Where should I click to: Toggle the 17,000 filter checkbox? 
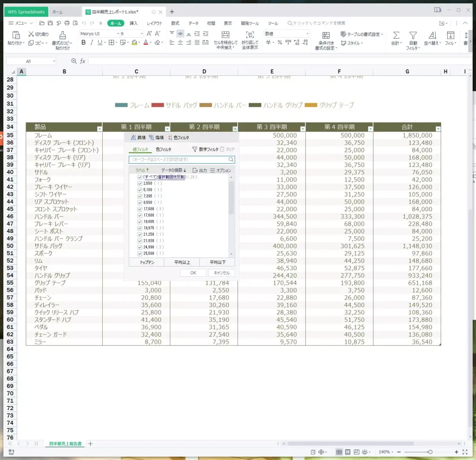140,209
